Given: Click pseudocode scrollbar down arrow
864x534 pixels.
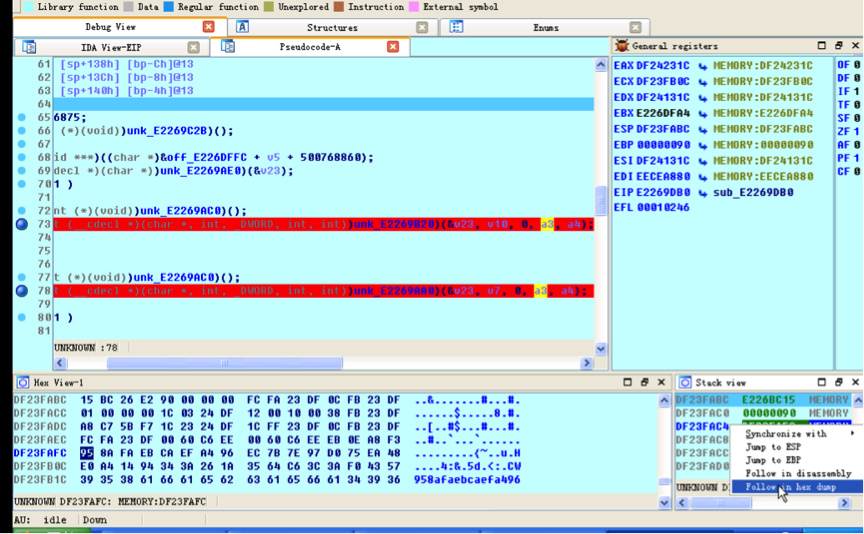Looking at the screenshot, I should (x=601, y=349).
